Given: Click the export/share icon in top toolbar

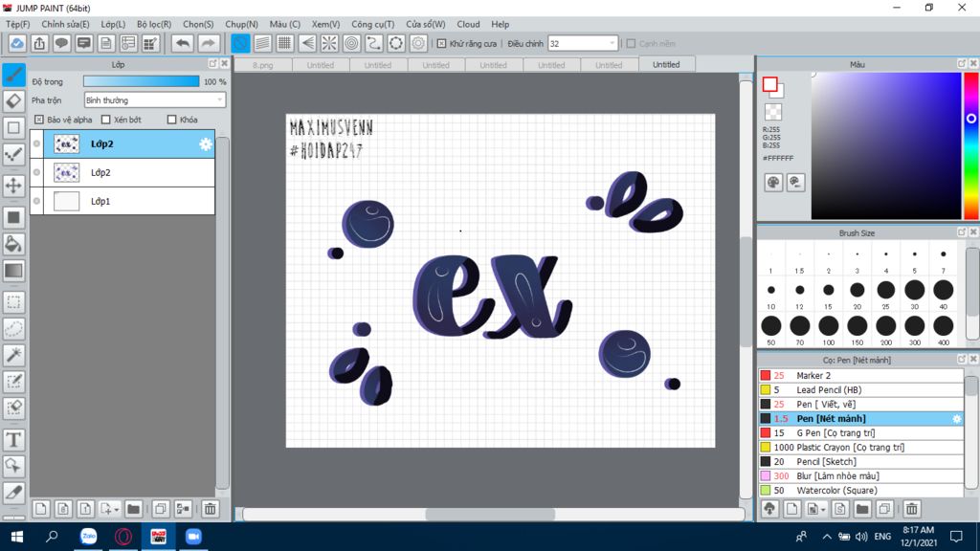Looking at the screenshot, I should tap(39, 43).
